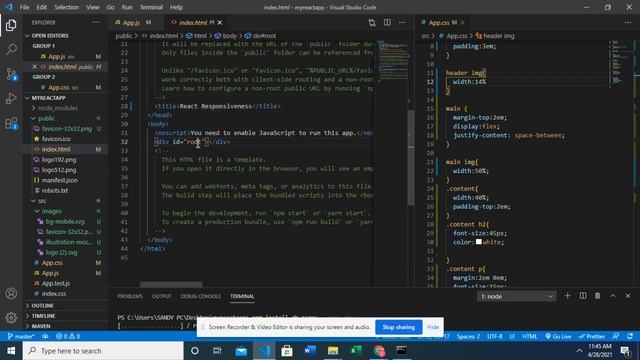Viewport: 640px width, 360px height.
Task: Open the Search view in activity bar
Action: point(11,49)
